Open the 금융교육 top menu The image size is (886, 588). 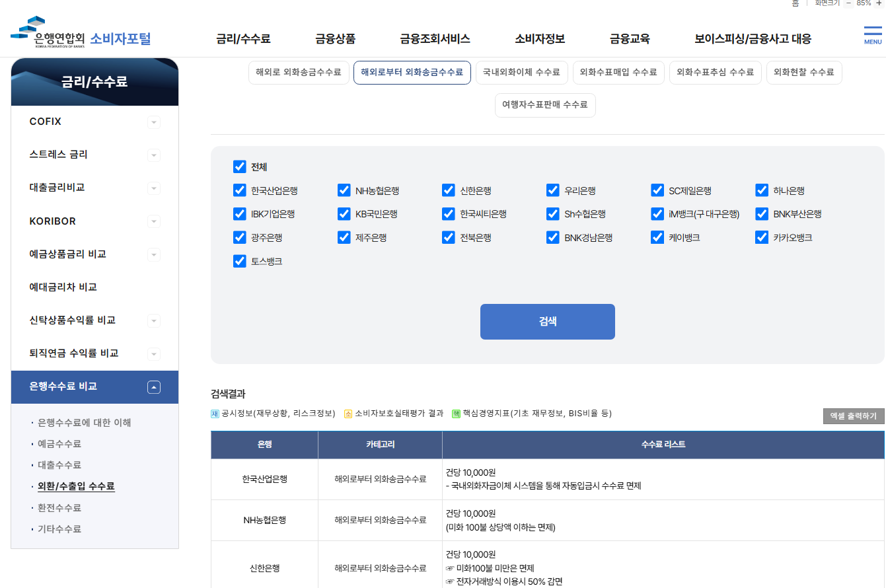click(630, 39)
